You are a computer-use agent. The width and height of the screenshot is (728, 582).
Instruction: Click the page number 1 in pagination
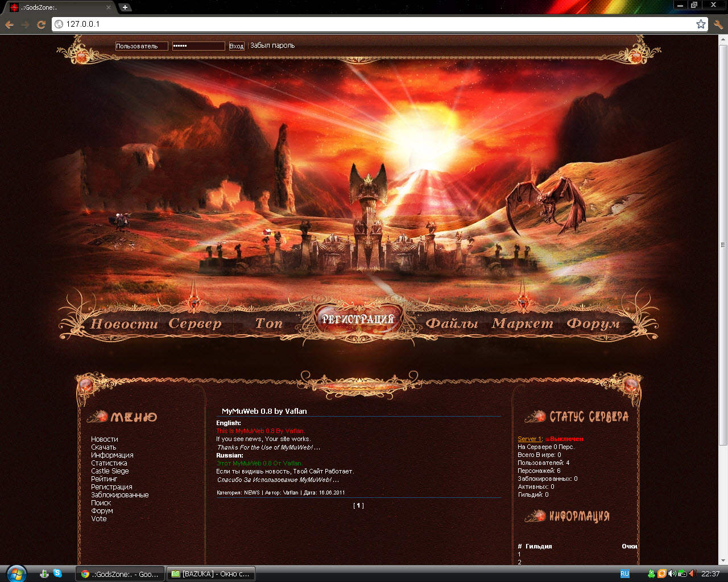tap(358, 505)
